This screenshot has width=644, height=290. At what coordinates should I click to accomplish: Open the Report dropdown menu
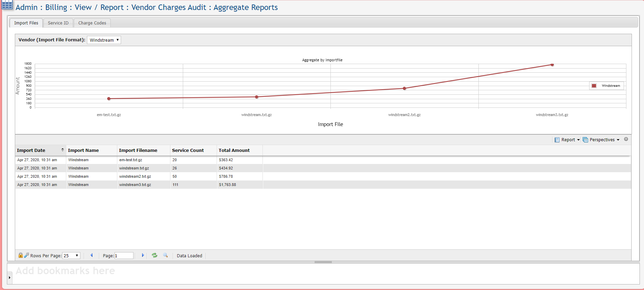point(567,139)
